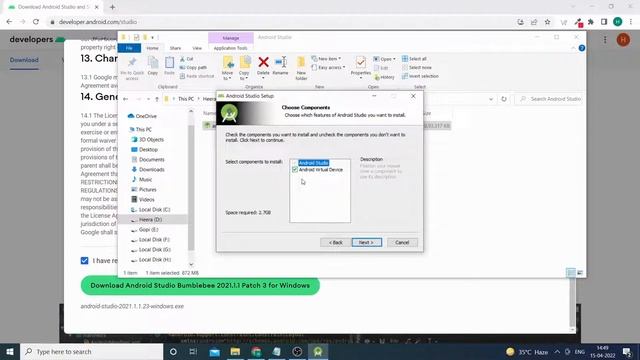Click the Explorer back arrow
640x360 pixels.
click(x=126, y=99)
